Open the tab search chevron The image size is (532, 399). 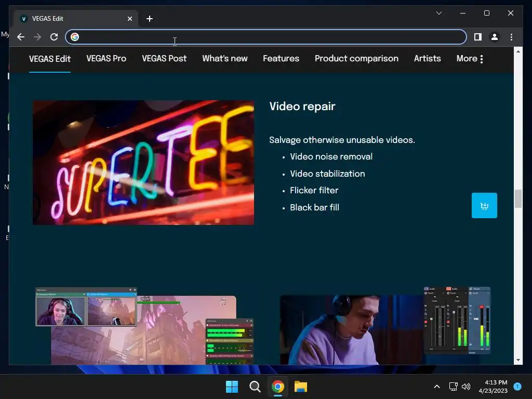(438, 13)
